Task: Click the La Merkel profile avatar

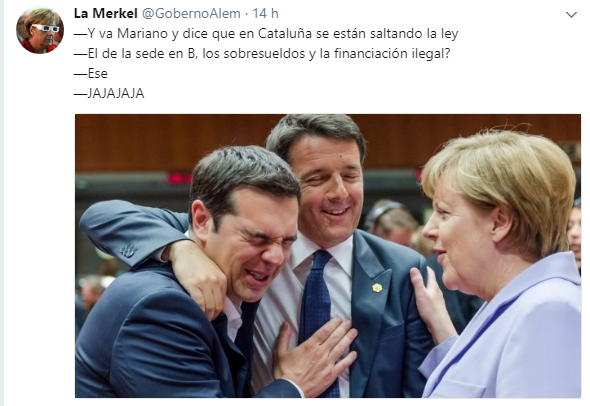Action: pos(40,30)
